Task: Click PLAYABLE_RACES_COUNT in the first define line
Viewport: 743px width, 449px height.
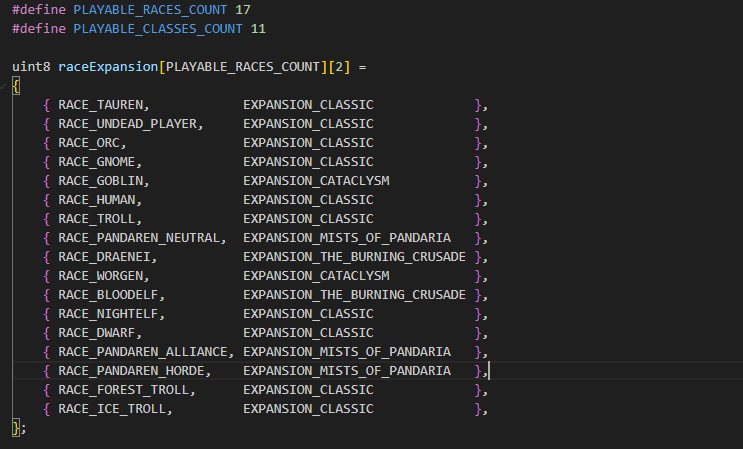Action: [149, 10]
